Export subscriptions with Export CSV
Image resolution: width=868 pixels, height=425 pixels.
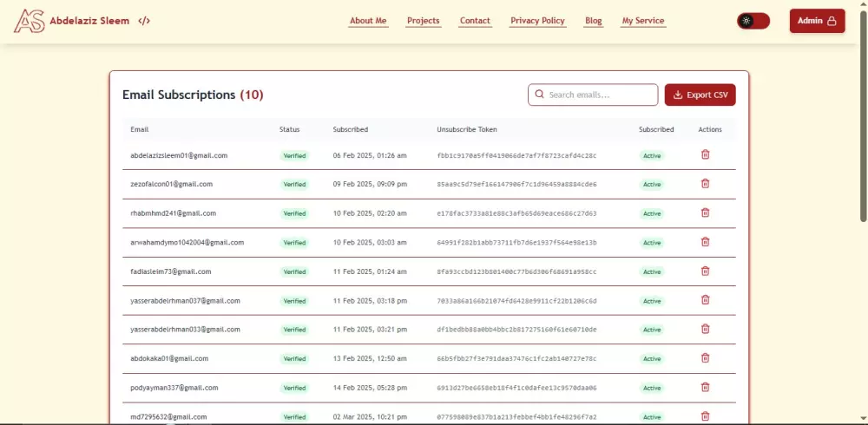700,95
